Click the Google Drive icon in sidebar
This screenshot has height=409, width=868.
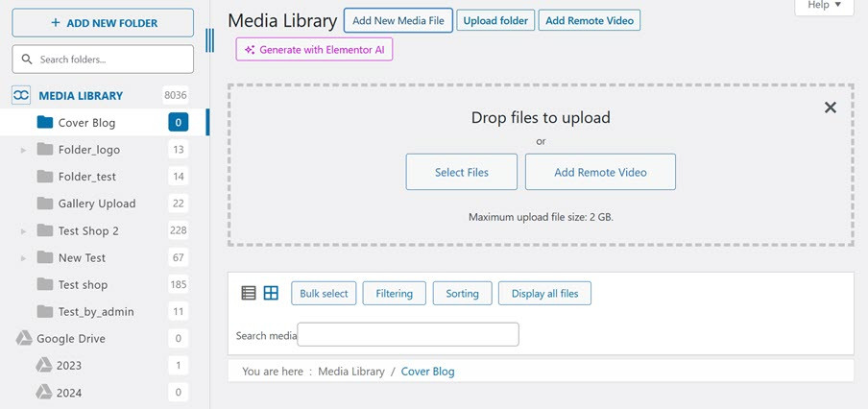tap(24, 339)
